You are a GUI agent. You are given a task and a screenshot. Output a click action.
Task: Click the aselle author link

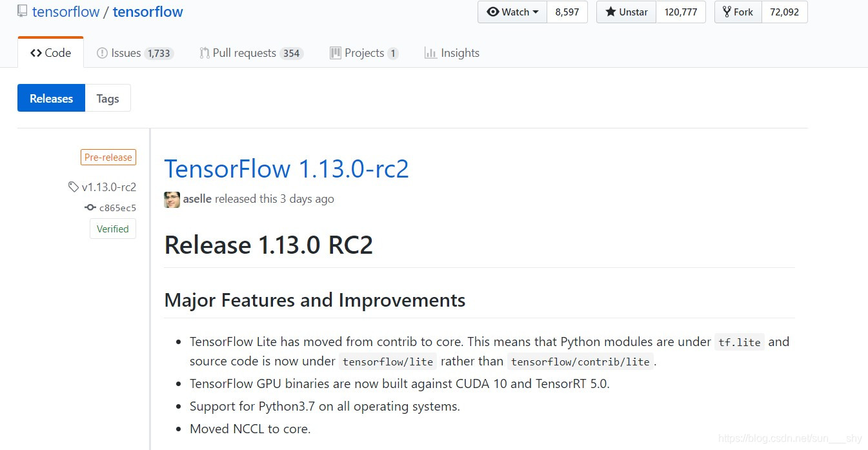tap(197, 199)
